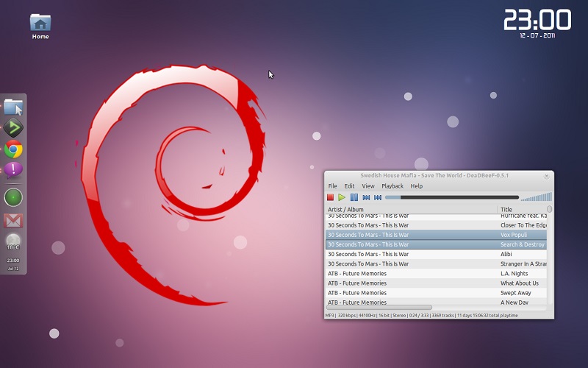Pause the current track in DeaDBeeF
Viewport: 588px width, 368px height.
pyautogui.click(x=354, y=197)
